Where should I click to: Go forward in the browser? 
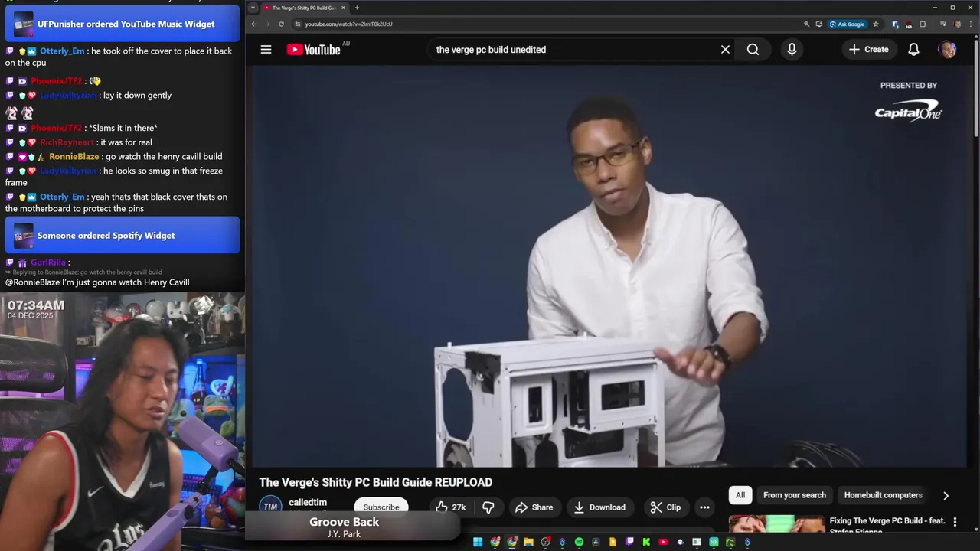pyautogui.click(x=267, y=24)
